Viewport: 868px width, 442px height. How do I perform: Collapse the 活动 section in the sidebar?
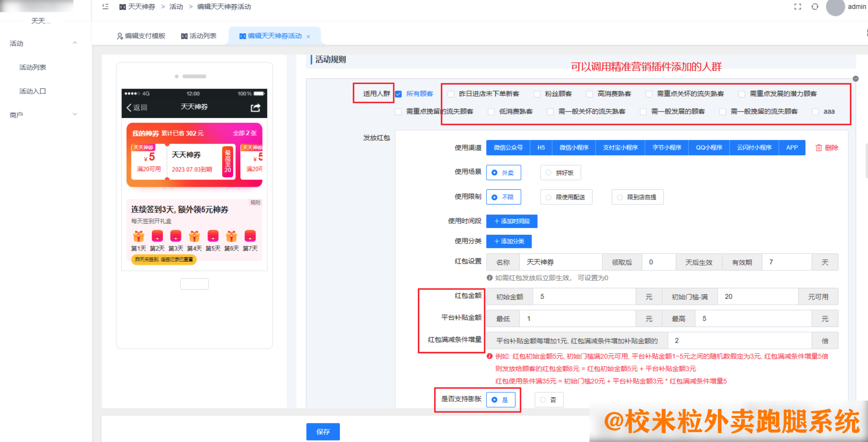coord(74,43)
